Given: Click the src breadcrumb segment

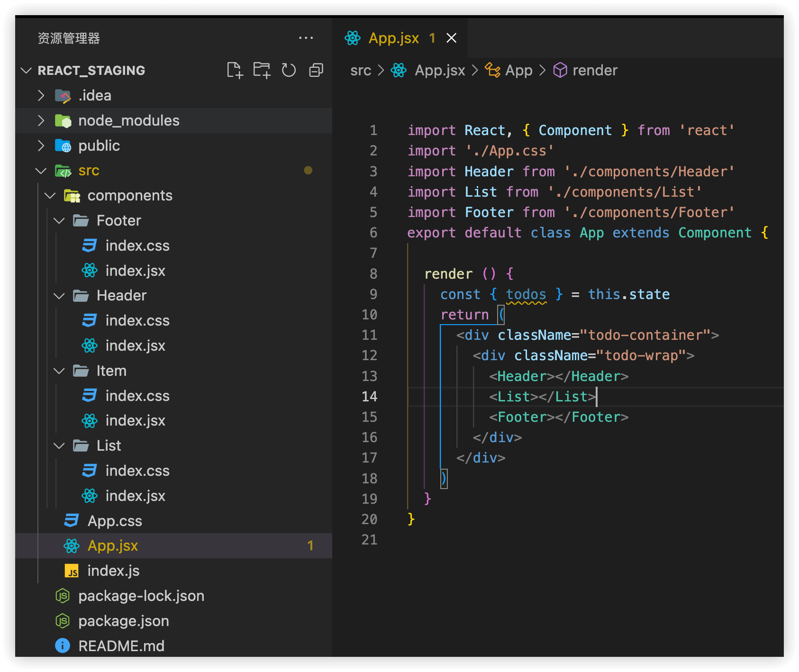Looking at the screenshot, I should tap(361, 71).
